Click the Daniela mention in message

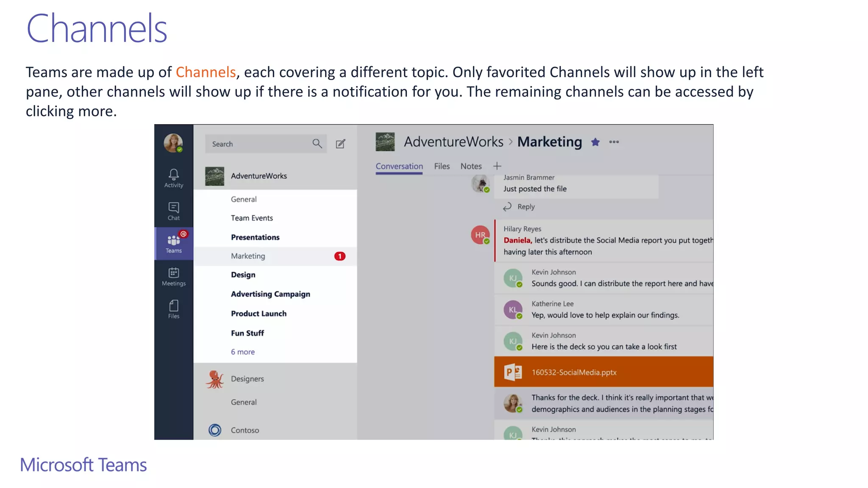(x=517, y=240)
